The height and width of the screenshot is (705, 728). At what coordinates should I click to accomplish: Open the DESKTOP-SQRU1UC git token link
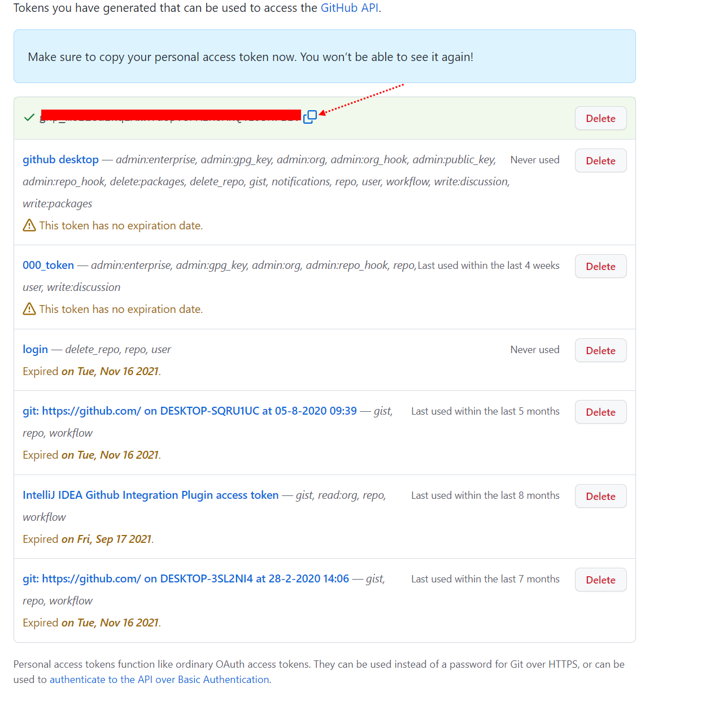tap(190, 411)
